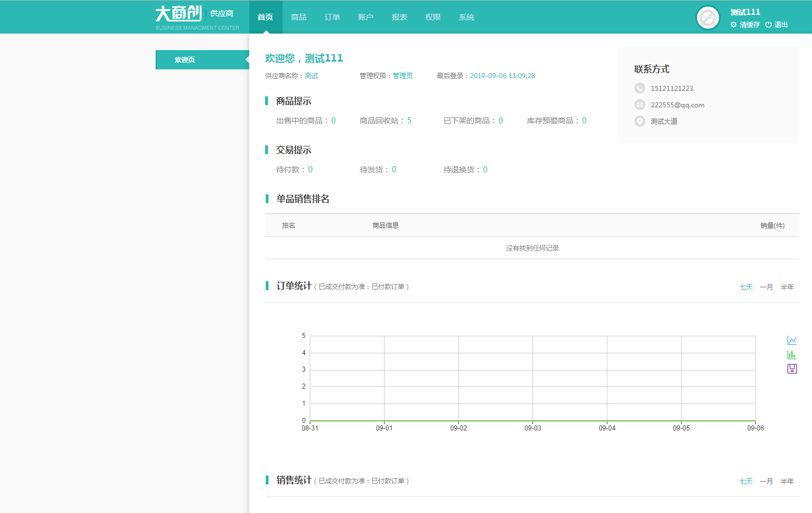
Task: Open the 报表 menu
Action: 399,17
